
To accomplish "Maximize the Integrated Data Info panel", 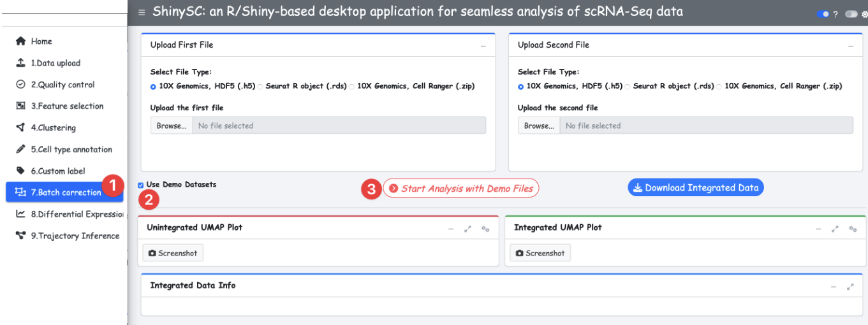I will pos(850,287).
